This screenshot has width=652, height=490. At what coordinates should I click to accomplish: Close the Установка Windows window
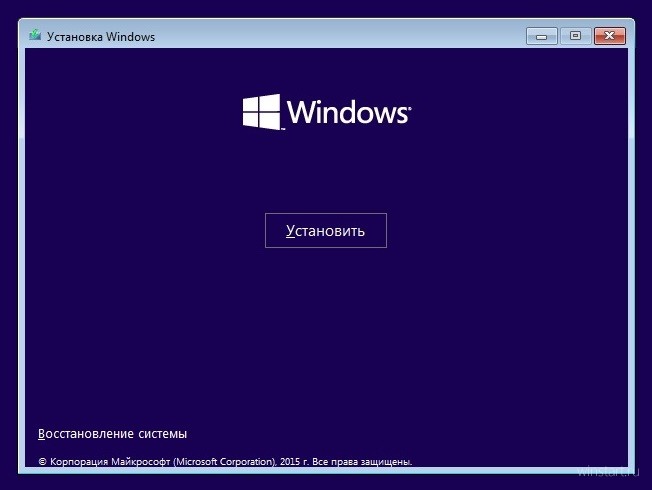tap(610, 36)
